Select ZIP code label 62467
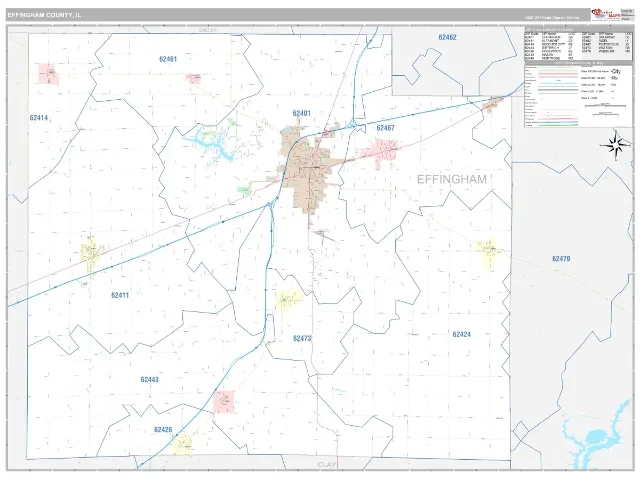640x480 pixels. coord(385,128)
